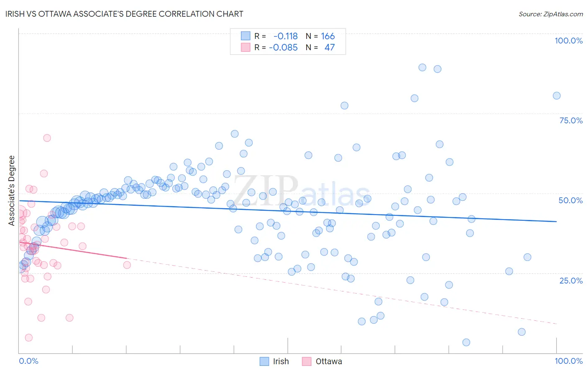Click the pink Ottawa legend swatch at bottom
The image size is (588, 373).
point(307,361)
